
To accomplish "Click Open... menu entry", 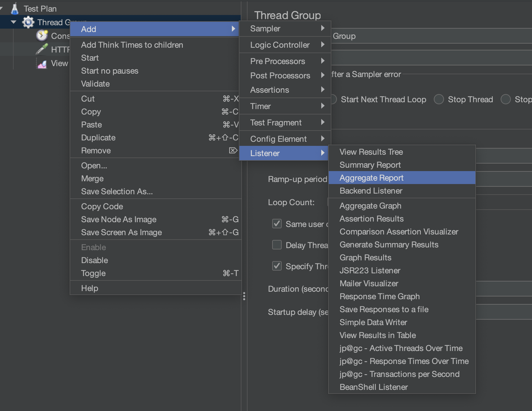I will click(x=155, y=166).
